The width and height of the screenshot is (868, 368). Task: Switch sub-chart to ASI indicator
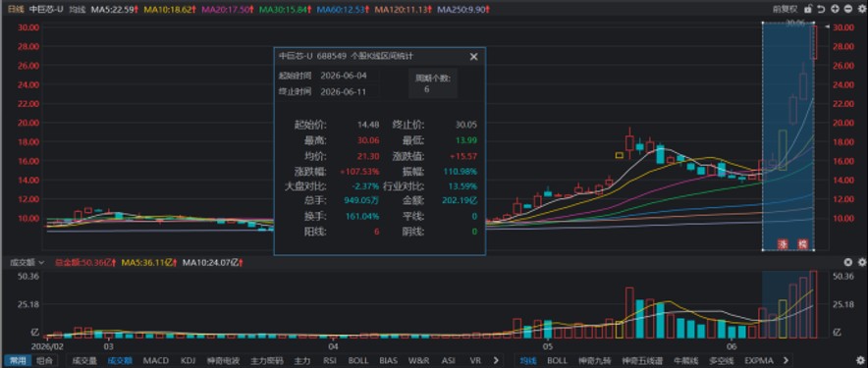click(x=449, y=361)
